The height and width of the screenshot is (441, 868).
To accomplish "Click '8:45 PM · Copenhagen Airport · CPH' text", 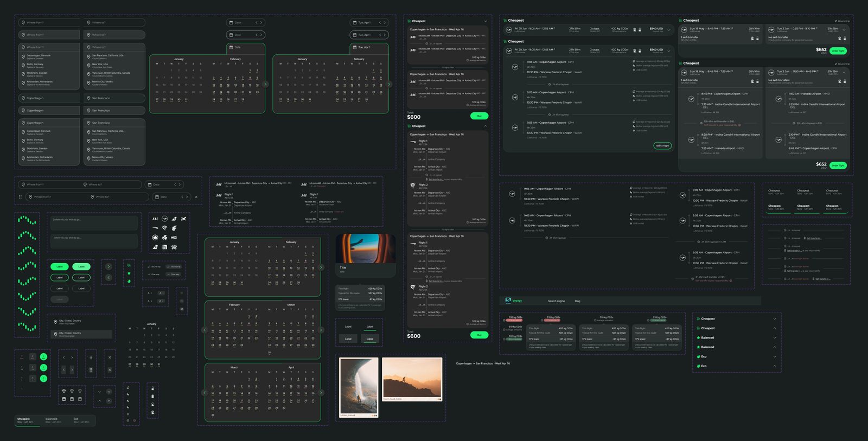I will point(725,93).
